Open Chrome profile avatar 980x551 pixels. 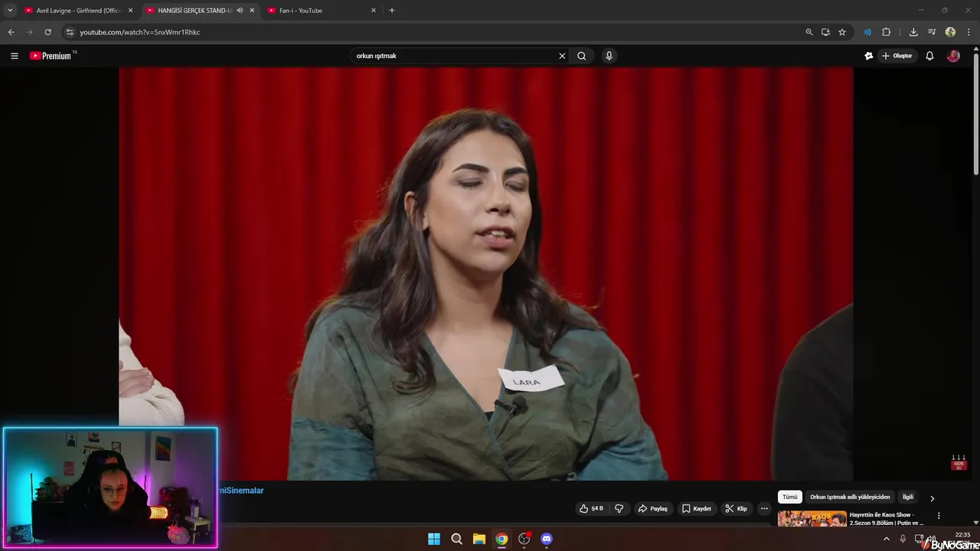[950, 32]
